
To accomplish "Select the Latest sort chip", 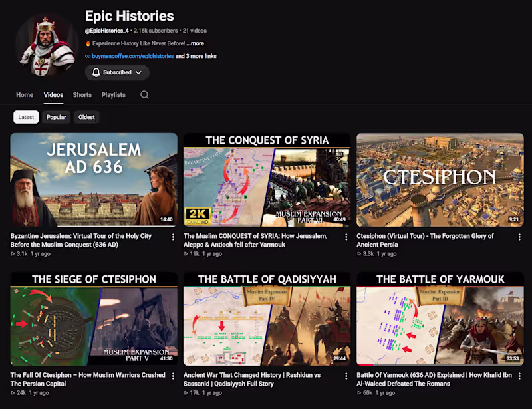I will (x=26, y=117).
